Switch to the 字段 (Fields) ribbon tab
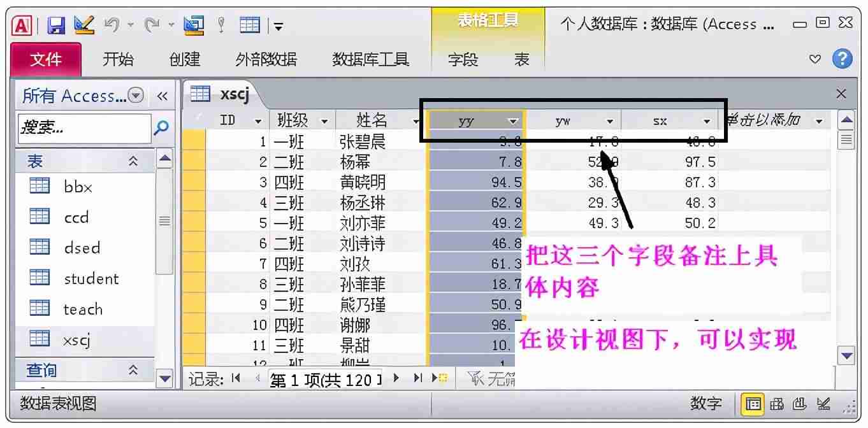 [x=463, y=60]
